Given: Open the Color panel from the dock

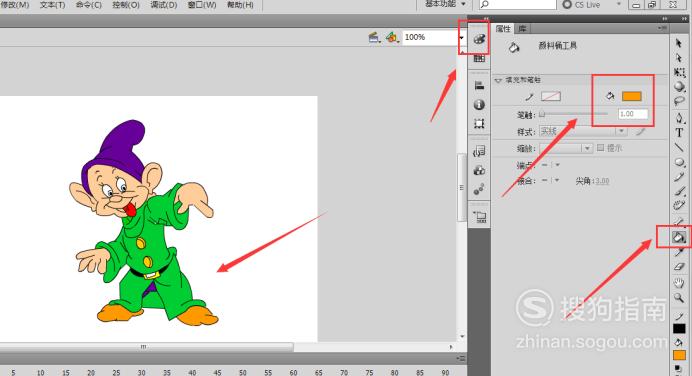Looking at the screenshot, I should [479, 39].
